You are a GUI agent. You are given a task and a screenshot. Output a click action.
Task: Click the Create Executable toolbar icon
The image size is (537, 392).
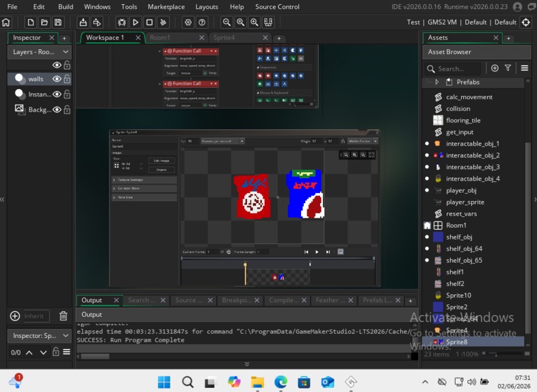coord(83,23)
